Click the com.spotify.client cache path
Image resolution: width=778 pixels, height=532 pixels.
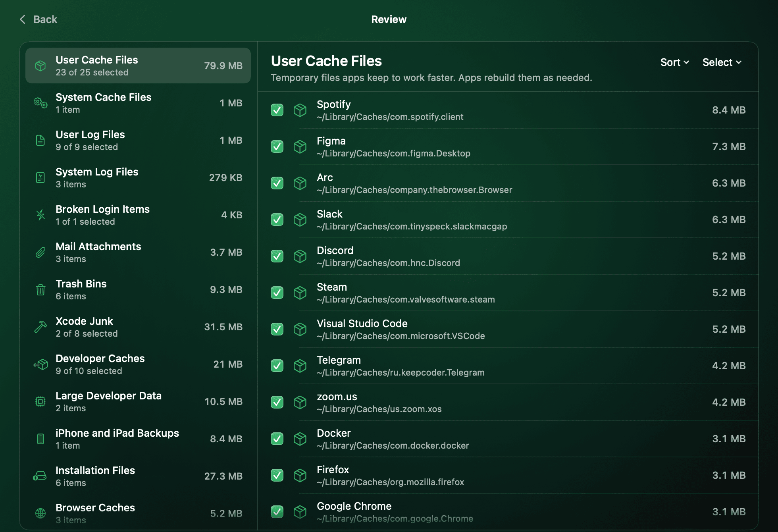coord(390,117)
